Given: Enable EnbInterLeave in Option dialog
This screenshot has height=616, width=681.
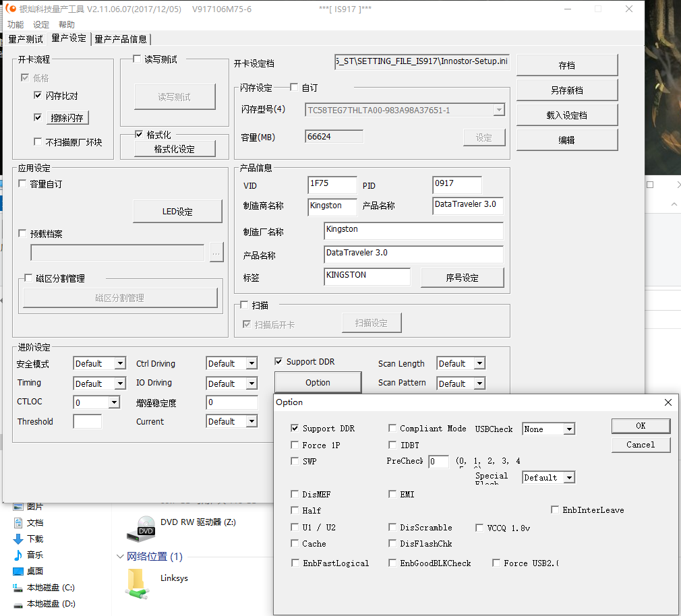Looking at the screenshot, I should [x=555, y=510].
